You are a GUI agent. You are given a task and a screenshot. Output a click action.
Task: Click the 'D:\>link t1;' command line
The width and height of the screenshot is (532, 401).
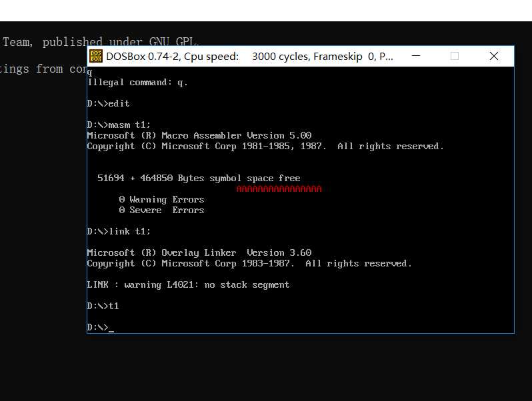pos(119,231)
